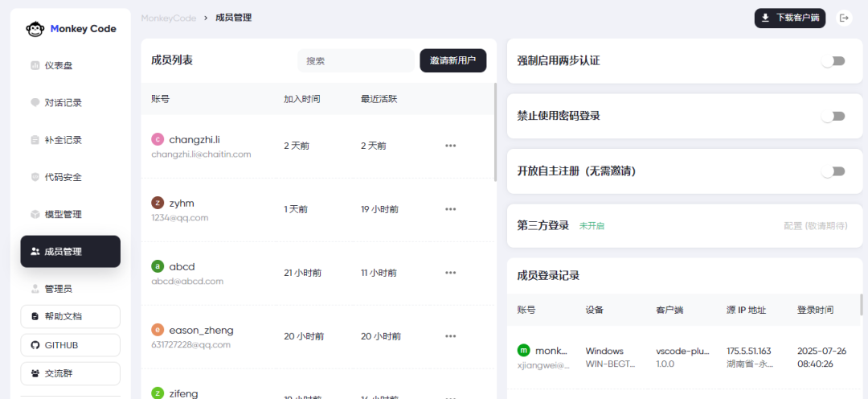Click the 交流群 button
Image resolution: width=868 pixels, height=399 pixels.
pos(70,373)
